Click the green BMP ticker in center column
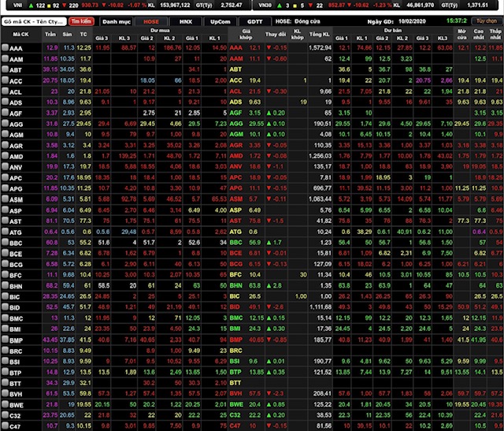 [x=235, y=339]
